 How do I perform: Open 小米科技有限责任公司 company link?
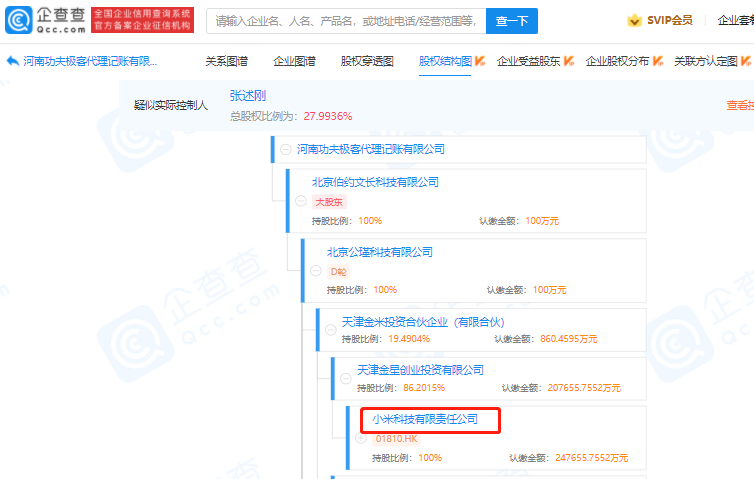tap(425, 419)
